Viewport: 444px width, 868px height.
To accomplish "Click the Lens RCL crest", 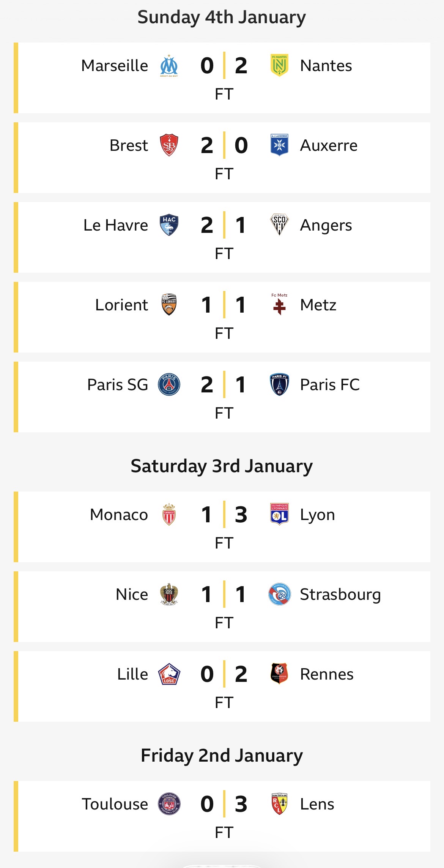I will click(x=279, y=804).
